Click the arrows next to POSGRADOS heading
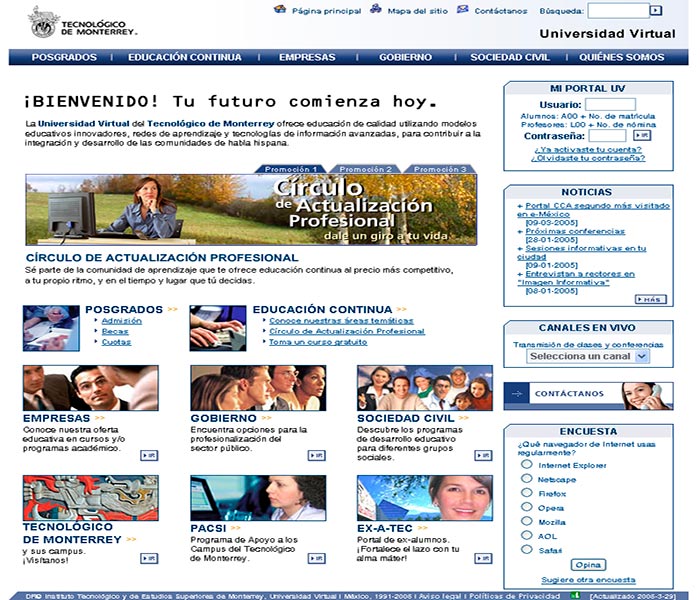The height and width of the screenshot is (600, 700). [x=172, y=309]
